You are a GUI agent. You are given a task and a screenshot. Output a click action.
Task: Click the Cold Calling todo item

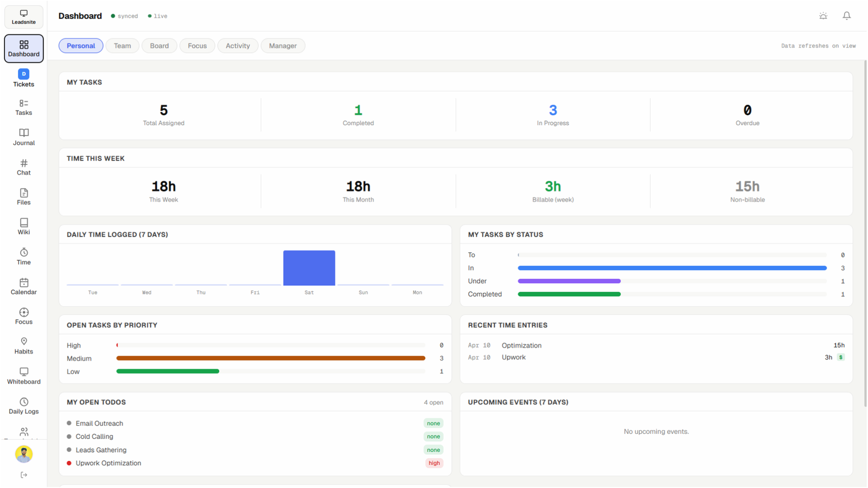click(94, 436)
